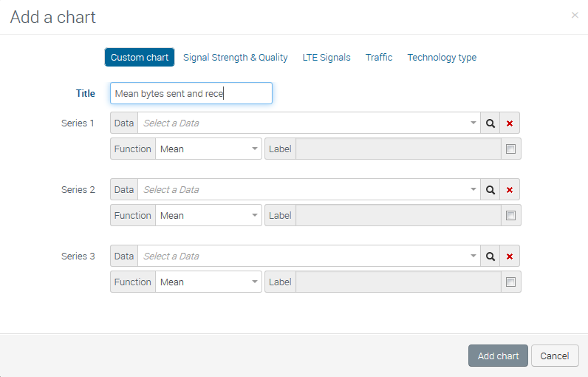
Task: Check the Series 3 label checkbox
Action: pos(510,282)
